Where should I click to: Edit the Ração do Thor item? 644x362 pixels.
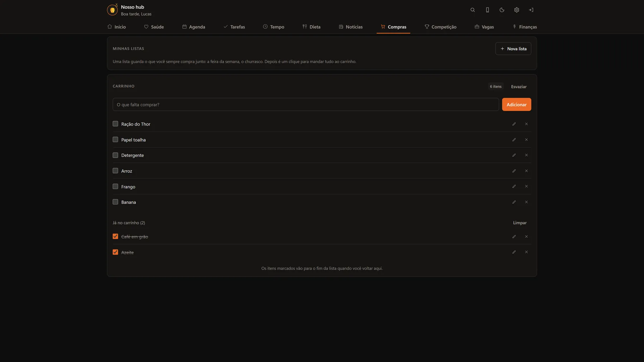pyautogui.click(x=514, y=124)
